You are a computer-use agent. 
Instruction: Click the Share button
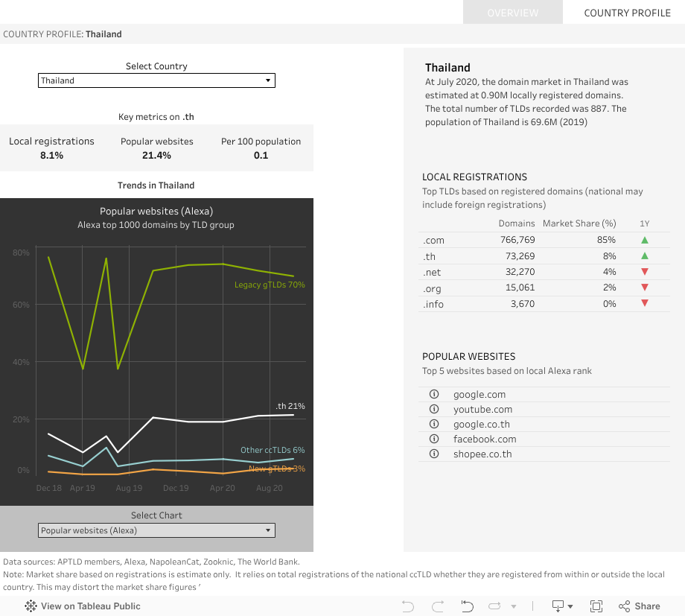pos(639,606)
